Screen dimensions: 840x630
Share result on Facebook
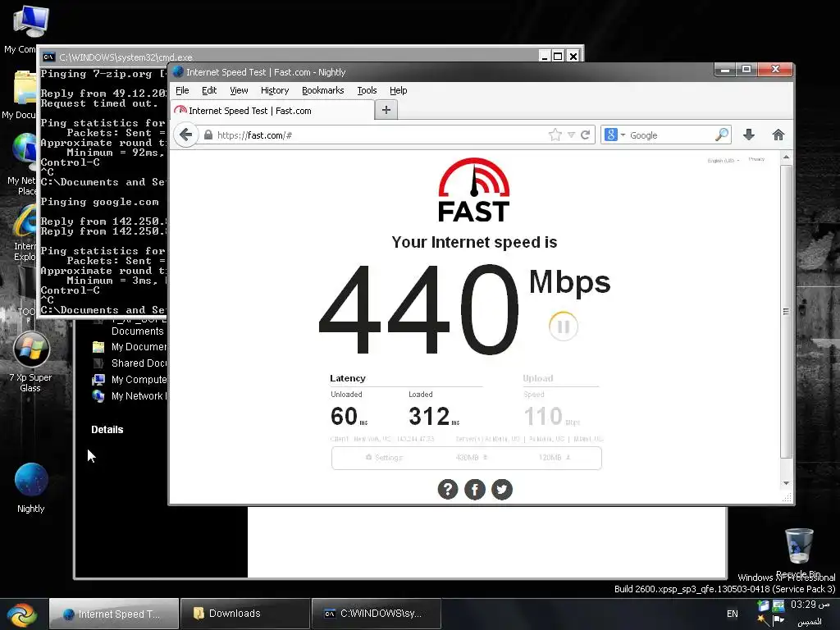pos(475,489)
